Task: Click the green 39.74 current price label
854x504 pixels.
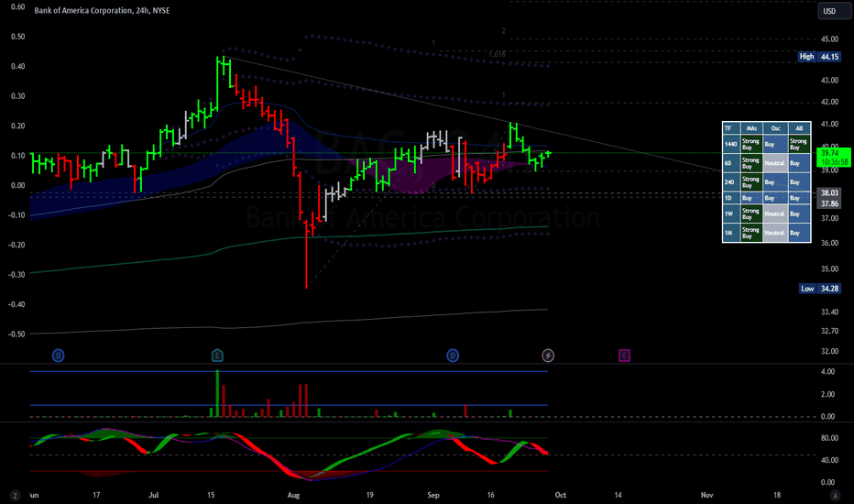Action: click(x=833, y=158)
